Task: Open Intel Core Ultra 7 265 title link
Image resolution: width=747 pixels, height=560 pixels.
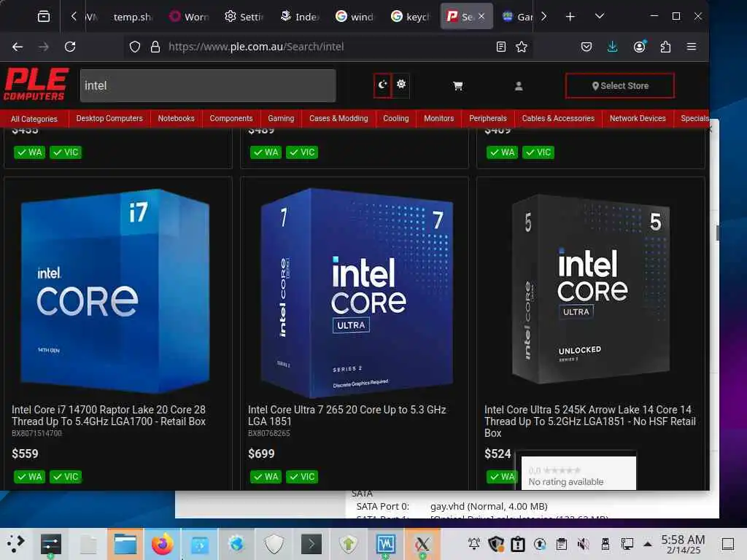Action: click(347, 415)
